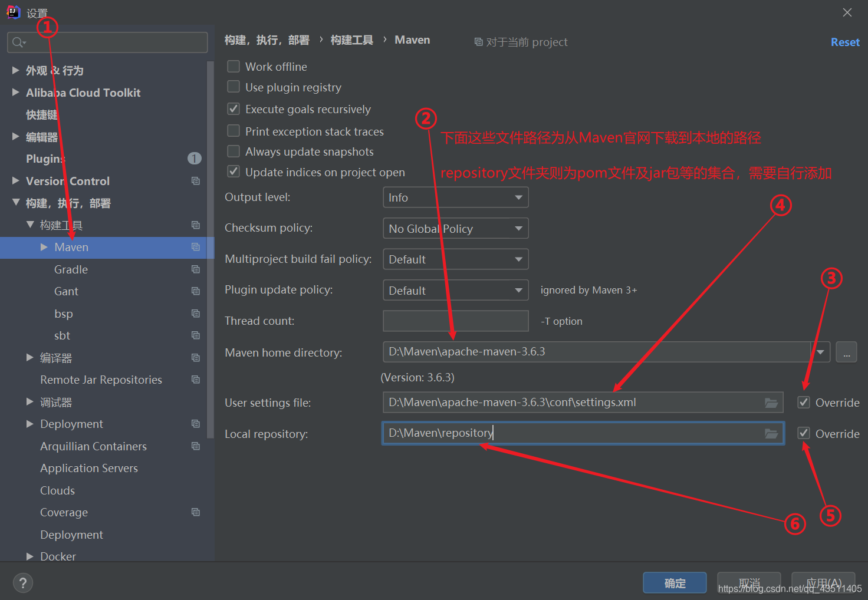The image size is (868, 600).
Task: Select Plugins in settings tree
Action: [46, 159]
